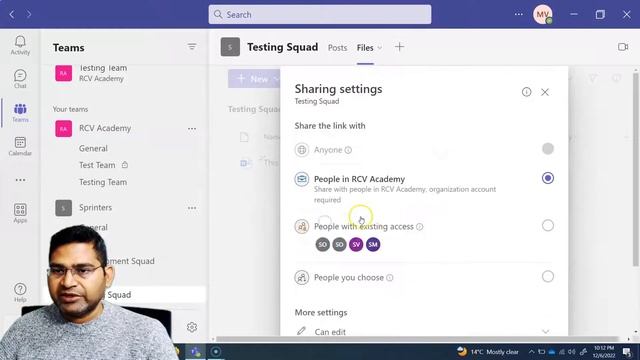Start a meeting with the camera icon
640x360 pixels.
623,47
